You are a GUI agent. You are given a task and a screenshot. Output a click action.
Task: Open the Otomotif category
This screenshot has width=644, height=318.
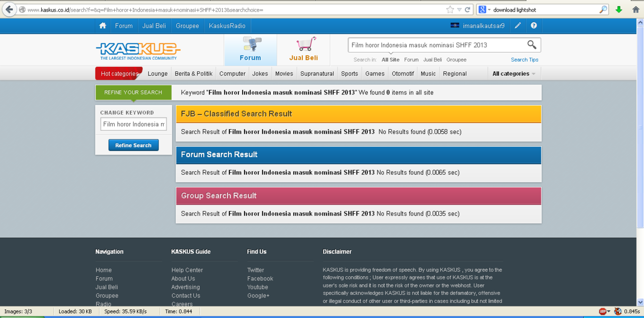click(x=403, y=74)
